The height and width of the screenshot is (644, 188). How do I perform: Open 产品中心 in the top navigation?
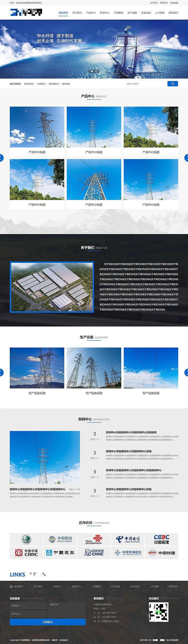point(91,13)
